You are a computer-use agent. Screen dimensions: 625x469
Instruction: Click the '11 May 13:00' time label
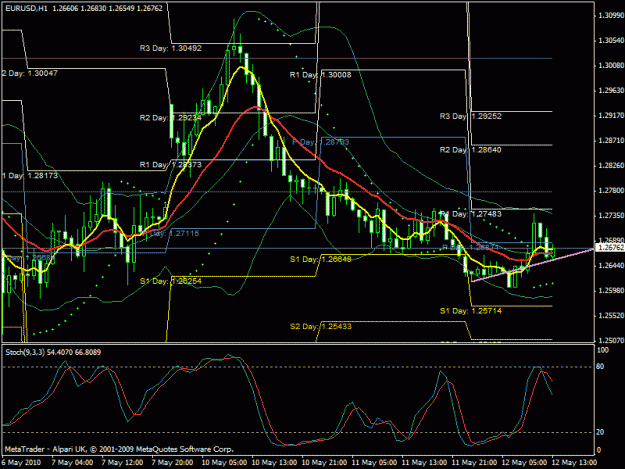click(x=424, y=463)
